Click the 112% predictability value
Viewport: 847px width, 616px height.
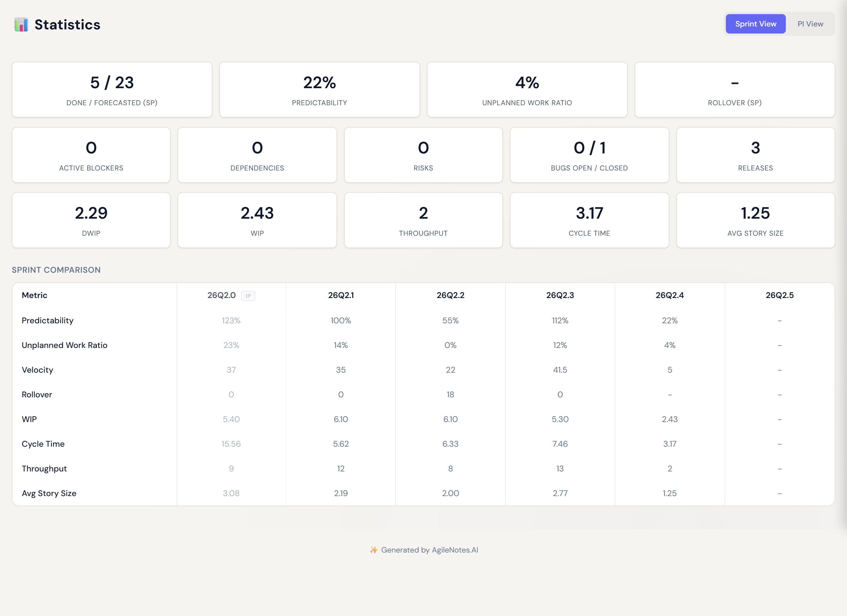[560, 321]
